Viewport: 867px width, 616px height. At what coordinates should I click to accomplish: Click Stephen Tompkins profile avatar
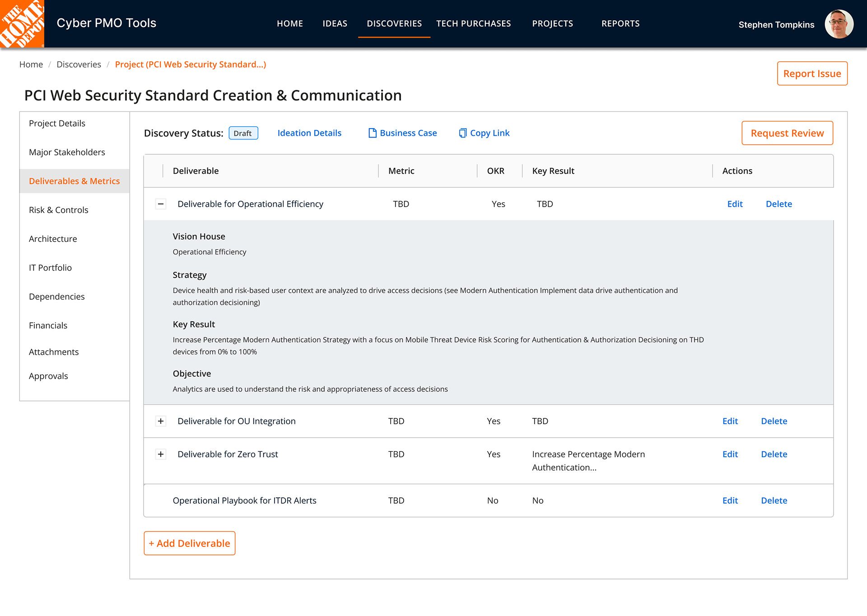pos(839,24)
